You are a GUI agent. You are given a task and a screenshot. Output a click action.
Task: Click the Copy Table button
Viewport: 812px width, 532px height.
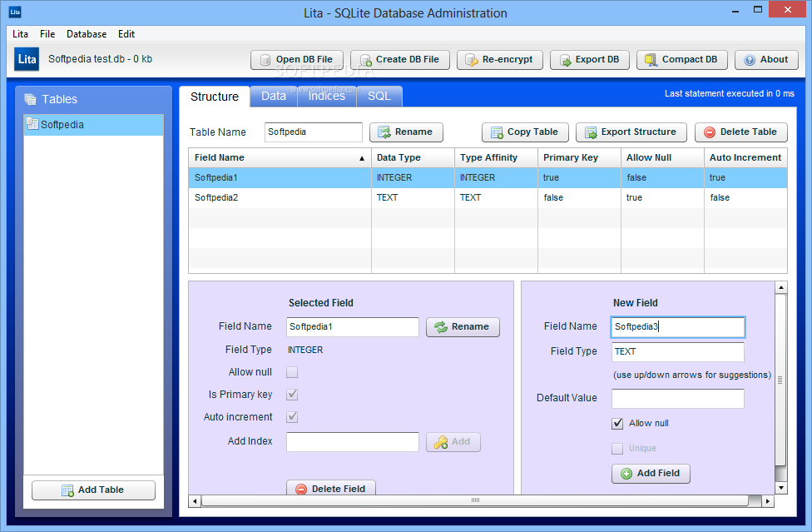pos(525,132)
